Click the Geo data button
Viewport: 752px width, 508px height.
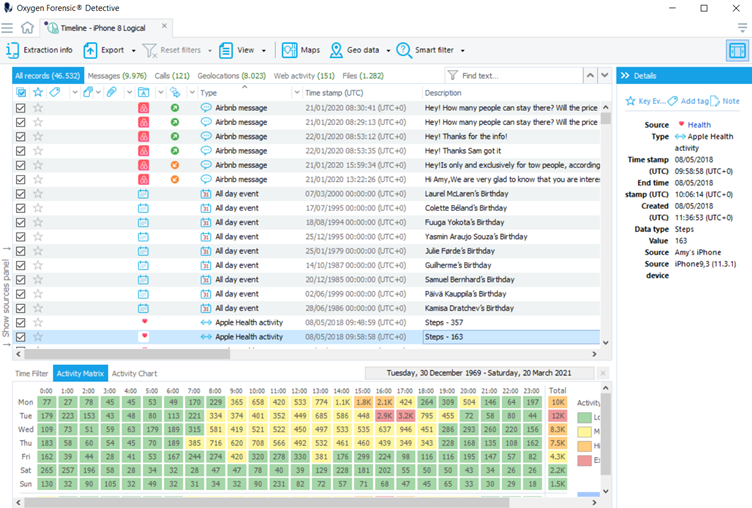354,50
